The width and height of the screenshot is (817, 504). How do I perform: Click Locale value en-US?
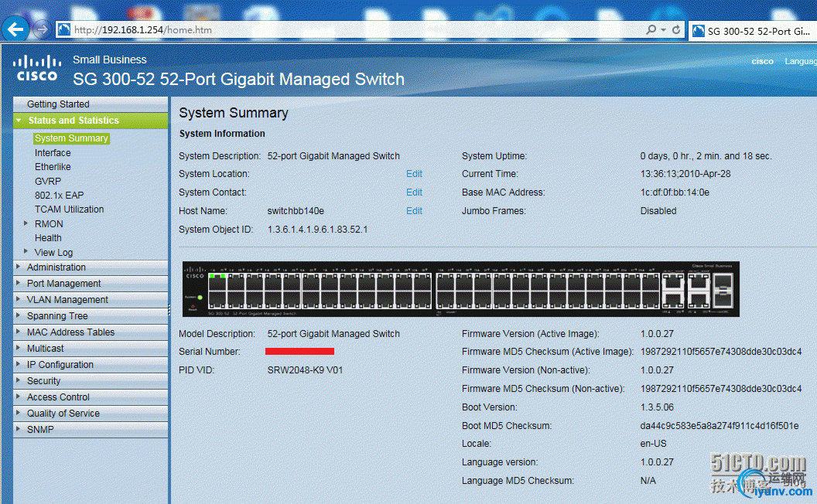654,444
